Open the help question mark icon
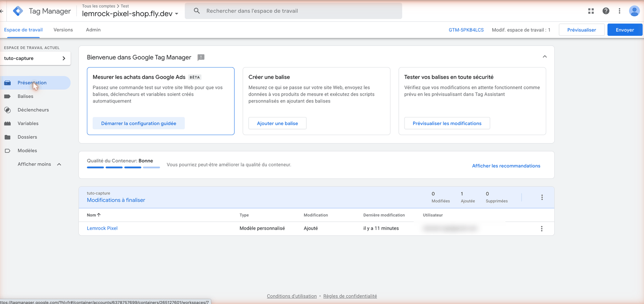644x304 pixels. pos(606,11)
